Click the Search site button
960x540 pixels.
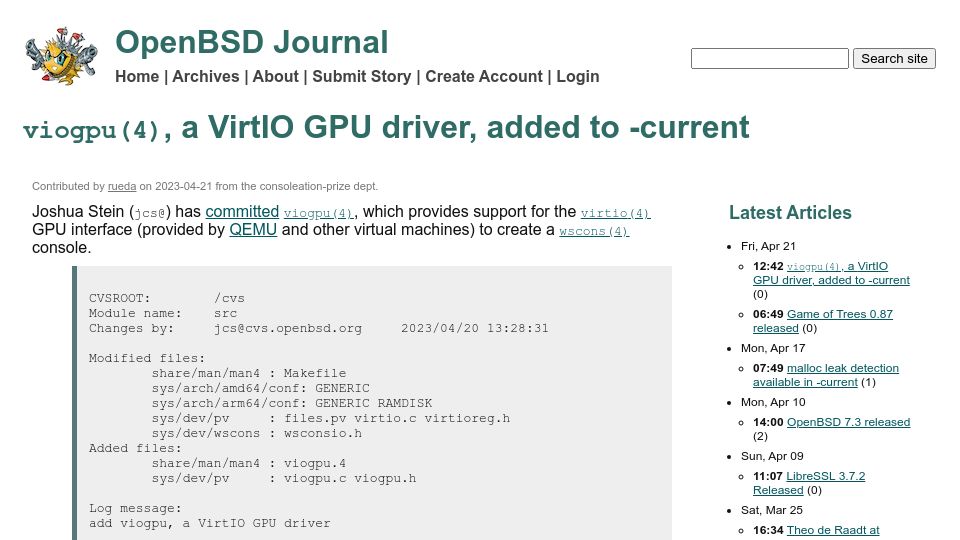pos(894,59)
